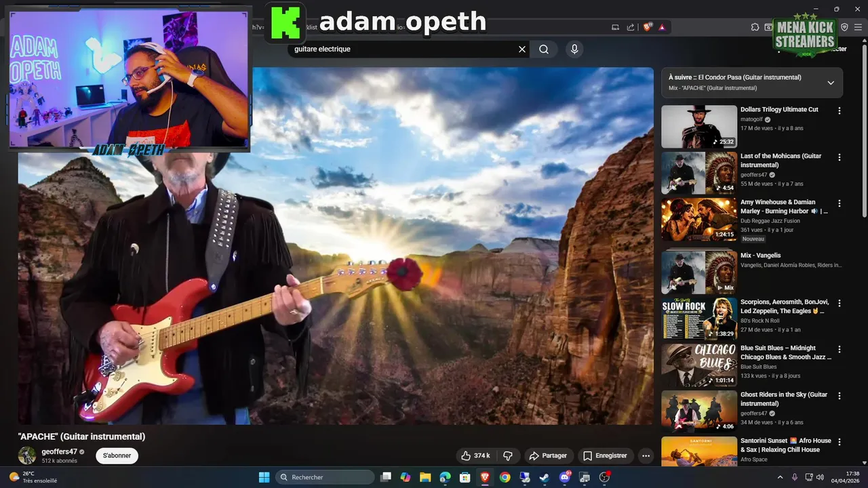This screenshot has height=488, width=868.
Task: Click the Windows taskbar Rechercher search box
Action: tap(325, 477)
